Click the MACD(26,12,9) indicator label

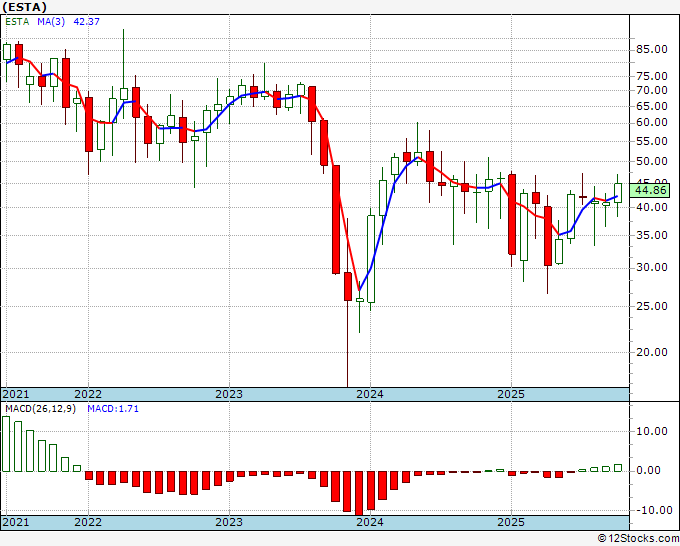40,409
